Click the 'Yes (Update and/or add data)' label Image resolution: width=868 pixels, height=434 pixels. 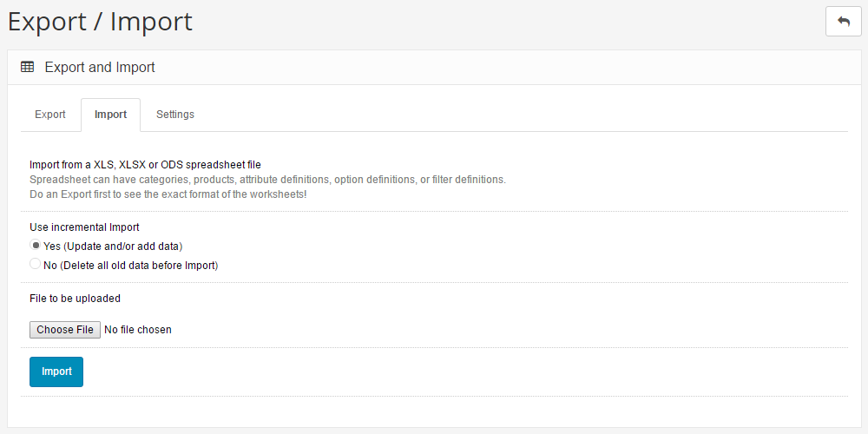113,247
